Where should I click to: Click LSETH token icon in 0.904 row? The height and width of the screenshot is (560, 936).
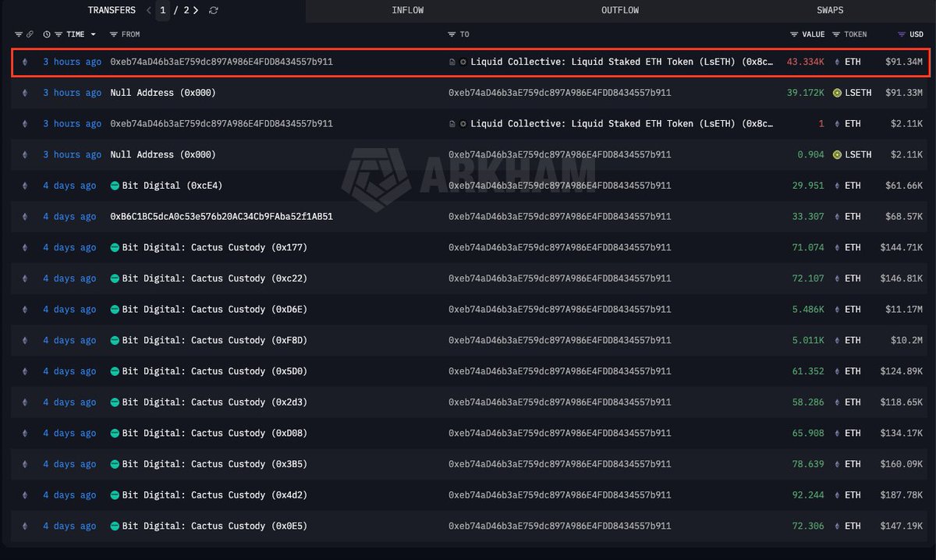point(837,154)
